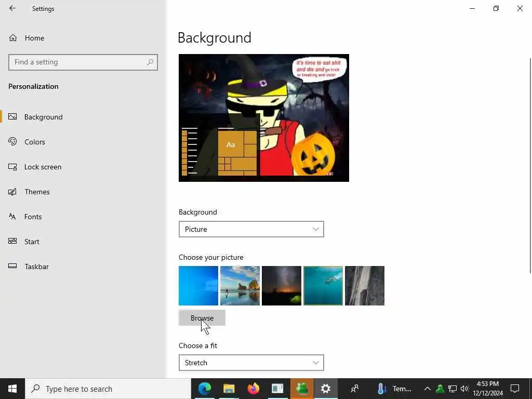The width and height of the screenshot is (532, 399).
Task: Minimize the Settings window
Action: [x=472, y=8]
